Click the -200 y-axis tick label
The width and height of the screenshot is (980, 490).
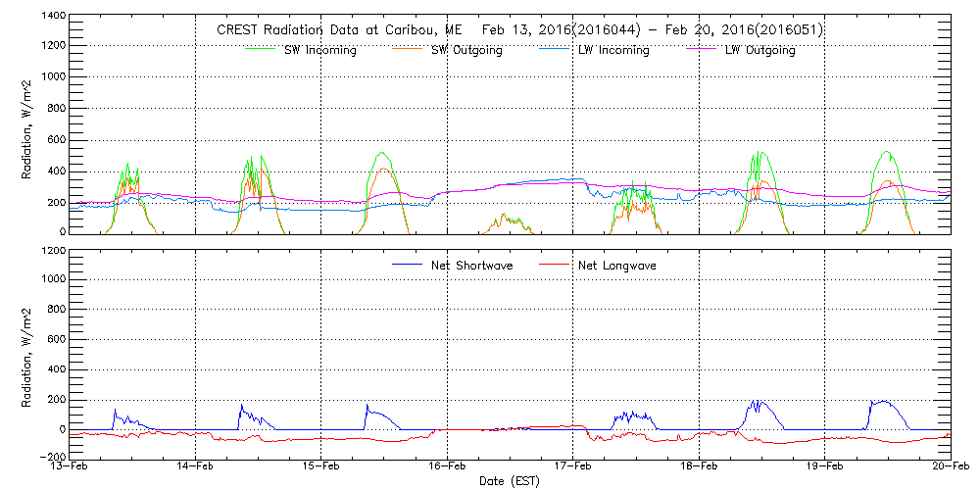(50, 457)
